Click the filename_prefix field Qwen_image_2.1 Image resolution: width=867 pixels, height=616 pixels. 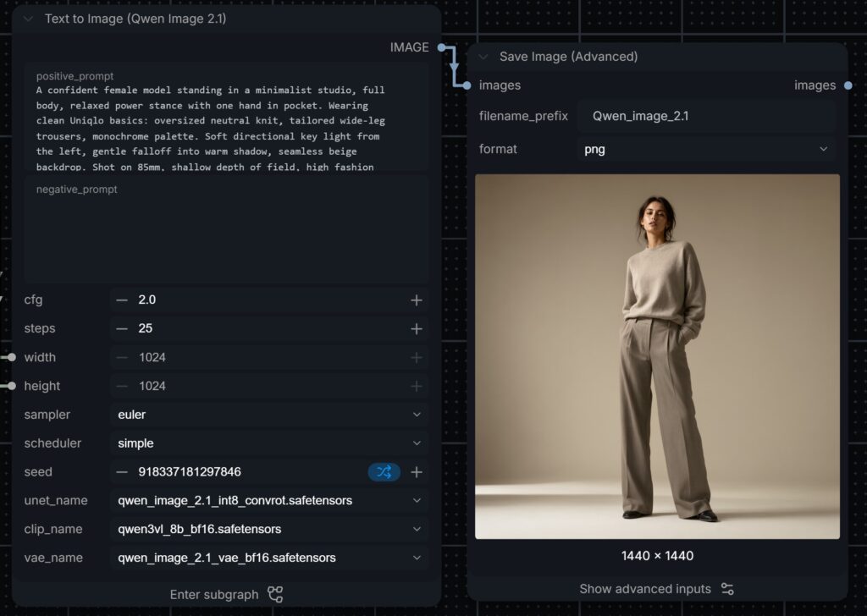pos(706,116)
